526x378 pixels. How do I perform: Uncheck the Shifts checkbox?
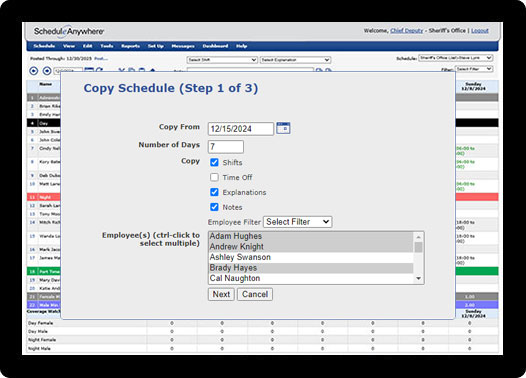point(214,162)
